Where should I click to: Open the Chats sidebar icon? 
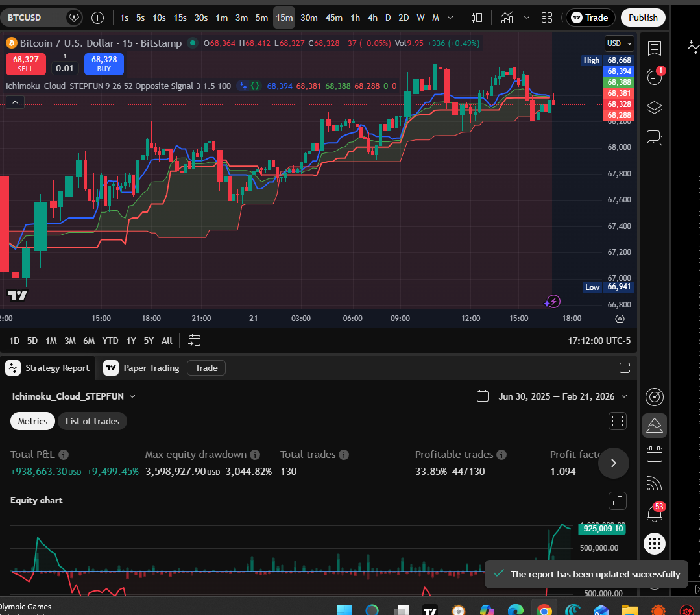[x=655, y=138]
